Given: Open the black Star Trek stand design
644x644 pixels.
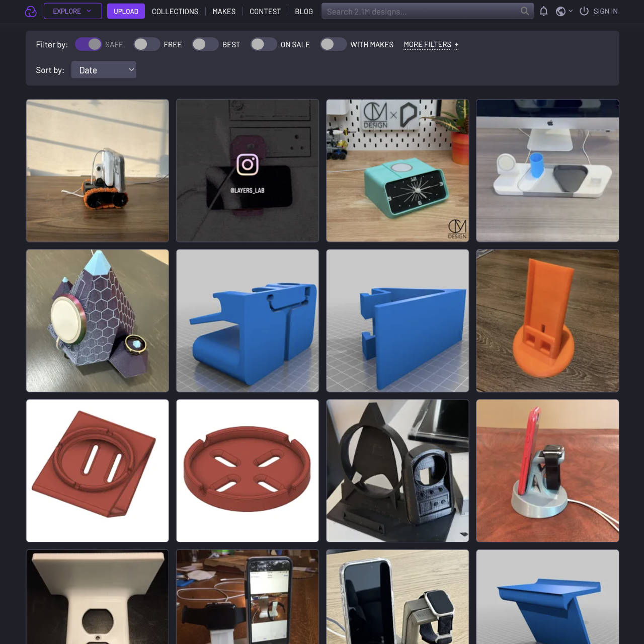Looking at the screenshot, I should click(x=397, y=470).
